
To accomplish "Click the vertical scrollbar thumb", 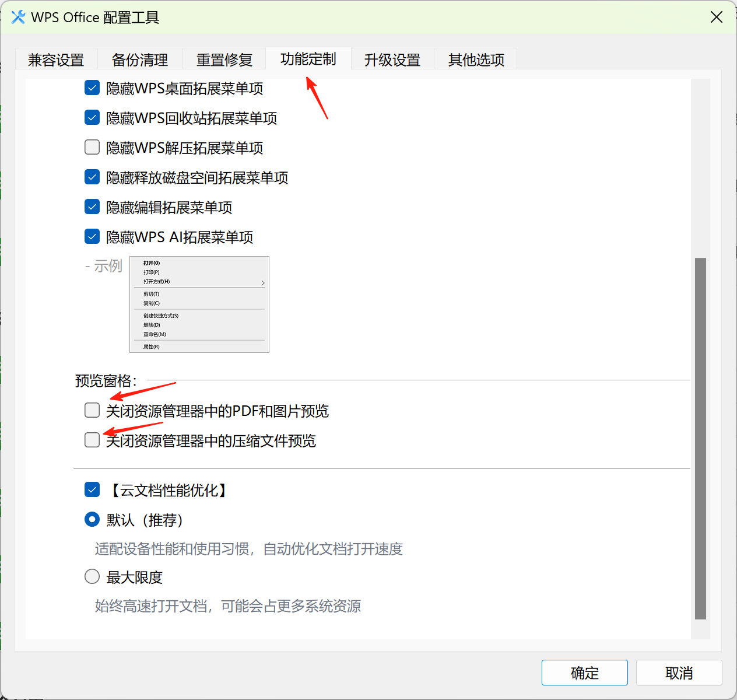I will click(x=701, y=438).
